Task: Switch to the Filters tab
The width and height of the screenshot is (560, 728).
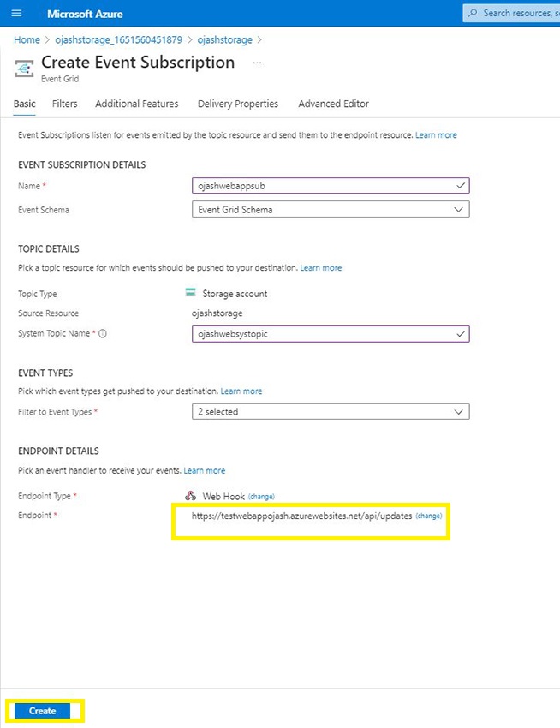Action: (64, 104)
